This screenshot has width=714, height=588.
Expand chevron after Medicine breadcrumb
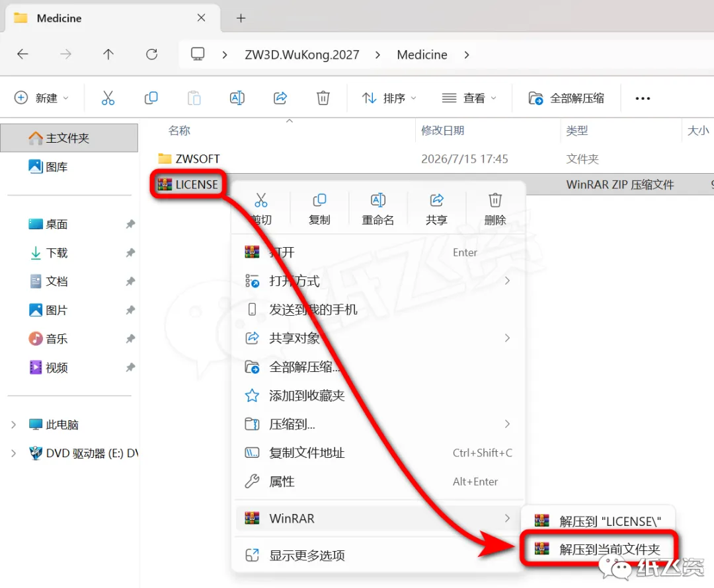tap(466, 55)
